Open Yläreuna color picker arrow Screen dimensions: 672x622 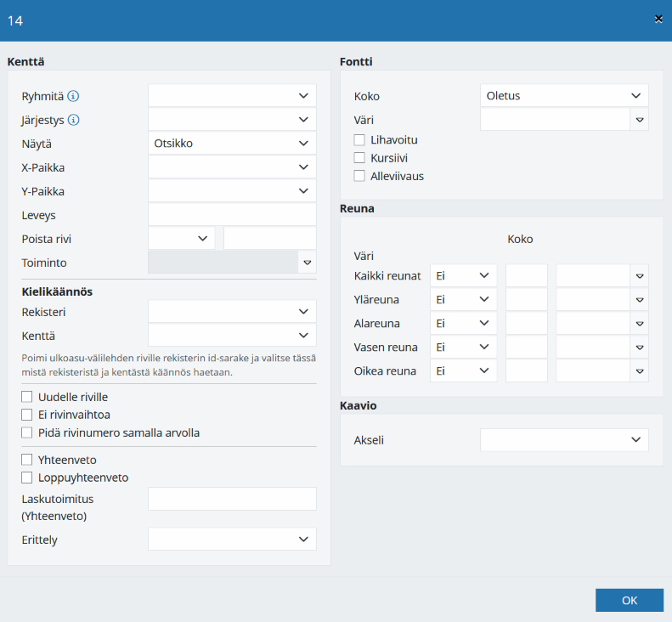(640, 300)
